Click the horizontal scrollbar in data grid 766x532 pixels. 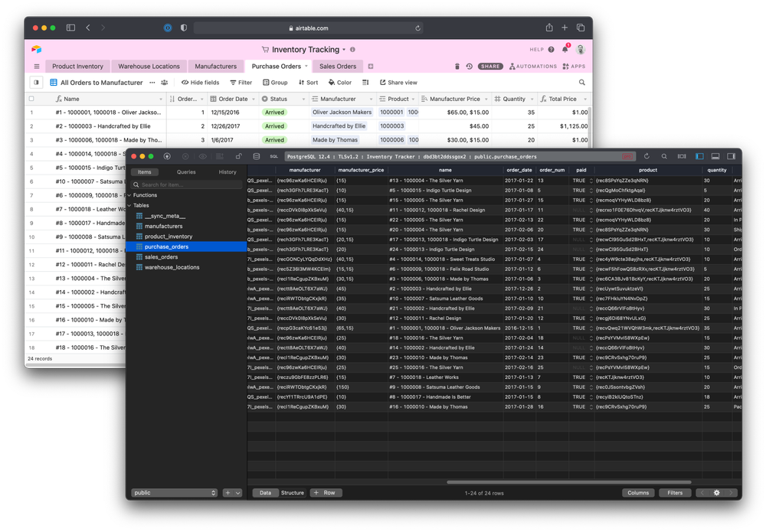coord(568,482)
